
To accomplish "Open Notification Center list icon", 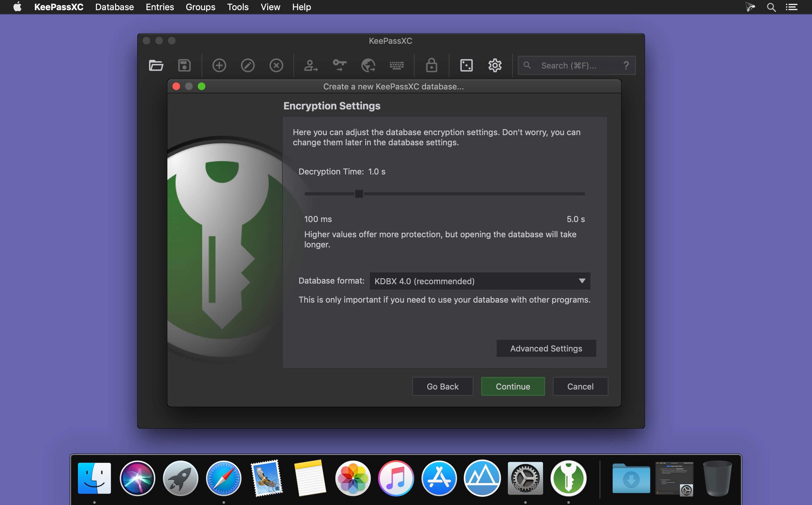I will pos(791,7).
